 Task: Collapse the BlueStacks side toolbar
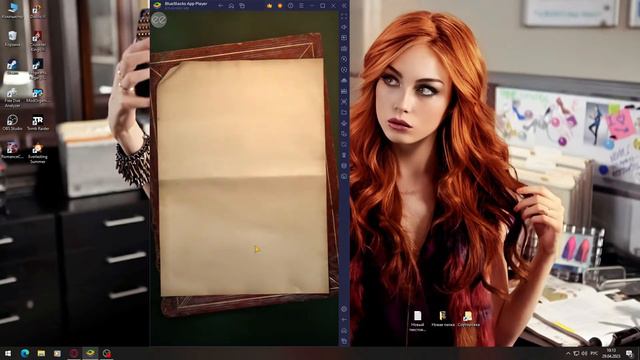pyautogui.click(x=344, y=6)
